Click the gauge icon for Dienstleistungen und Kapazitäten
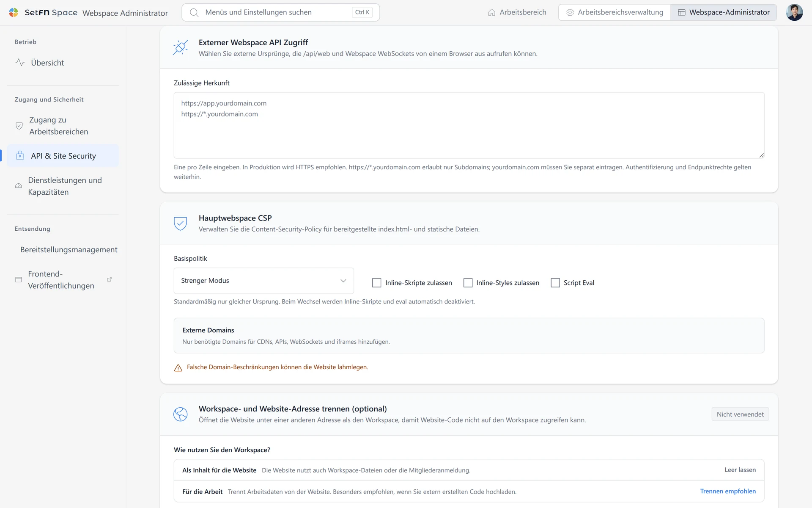 pyautogui.click(x=19, y=186)
